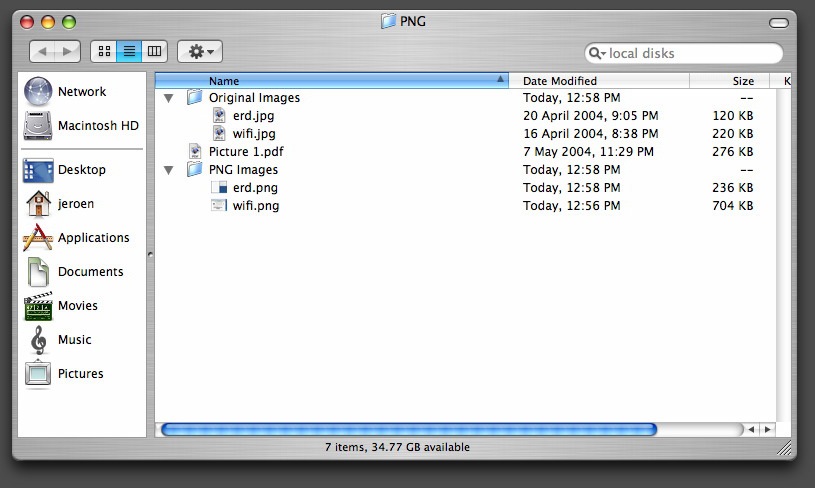
Task: Click the scroll right arrow
Action: [x=767, y=430]
